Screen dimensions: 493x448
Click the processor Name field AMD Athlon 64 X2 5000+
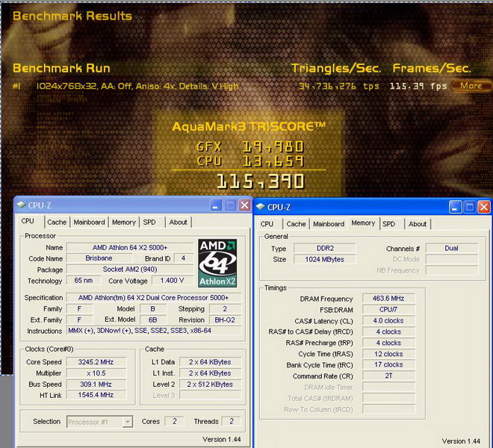[x=130, y=247]
